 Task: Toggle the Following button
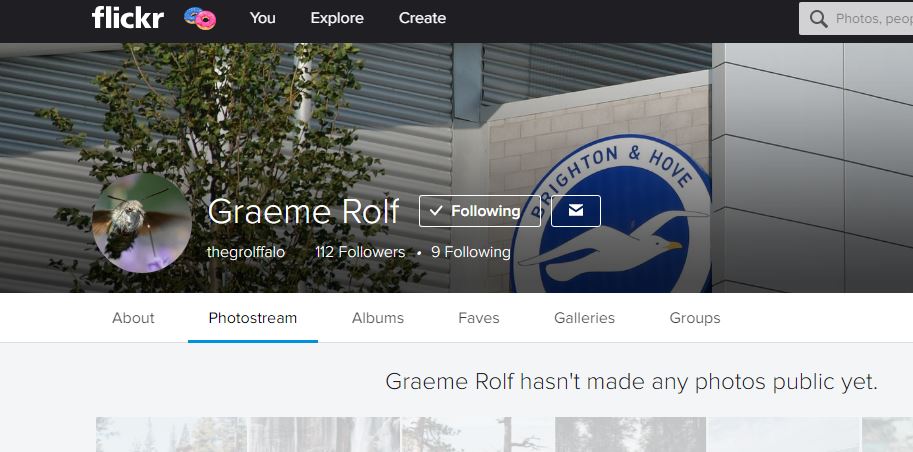point(480,211)
